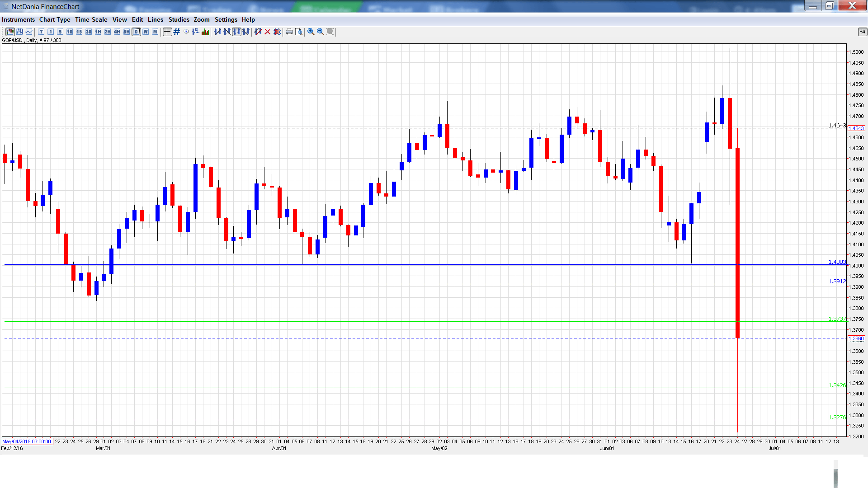Select 1H hourly time scale button
The height and width of the screenshot is (488, 868).
point(98,32)
